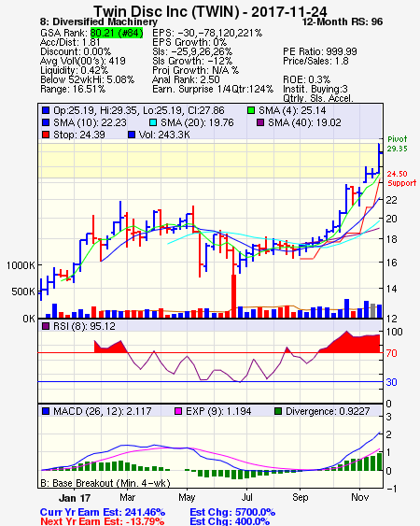Click the 'Anal Rank: 2.50' text

pyautogui.click(x=186, y=79)
